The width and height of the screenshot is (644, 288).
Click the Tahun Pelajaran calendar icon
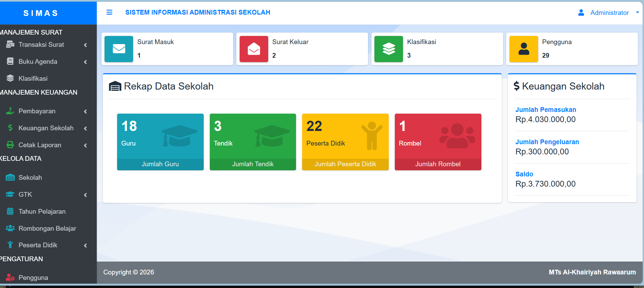(x=10, y=211)
